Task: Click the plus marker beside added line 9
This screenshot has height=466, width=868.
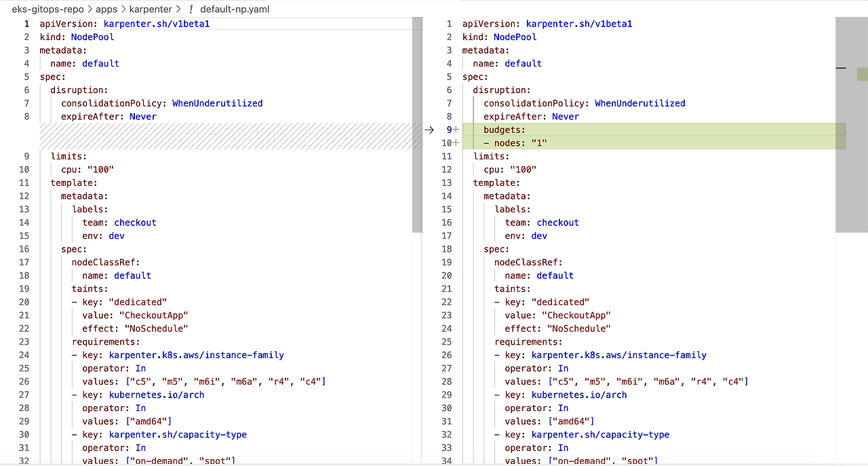Action: [x=456, y=130]
